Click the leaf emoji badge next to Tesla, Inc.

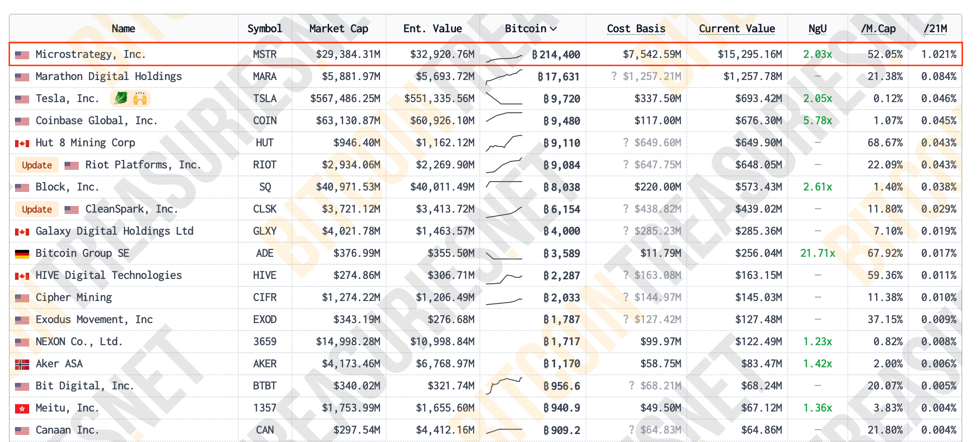point(121,98)
